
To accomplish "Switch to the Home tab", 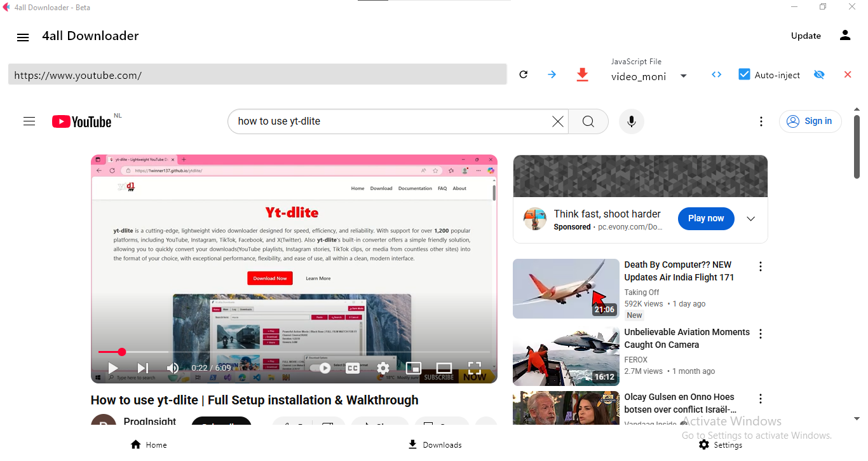I will (x=149, y=444).
